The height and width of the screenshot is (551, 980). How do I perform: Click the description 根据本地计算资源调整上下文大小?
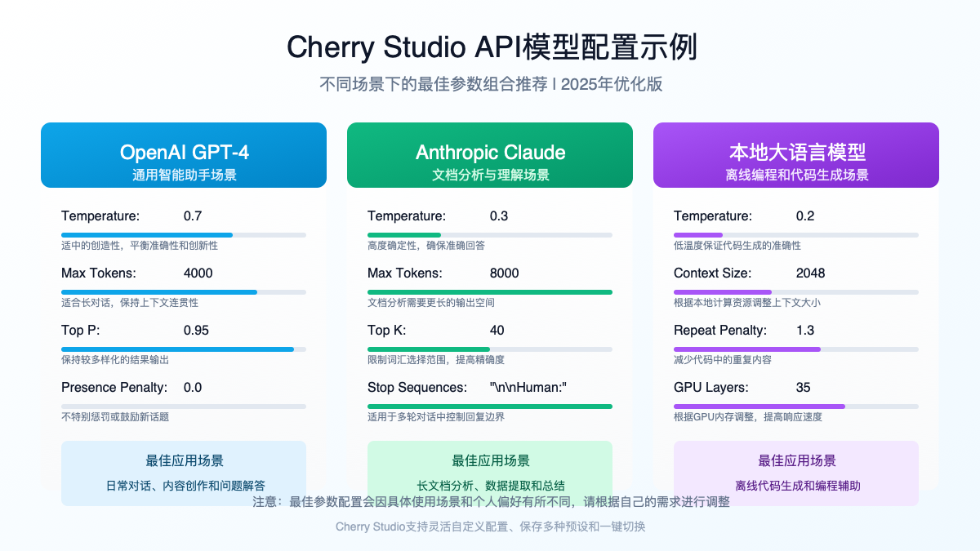coord(747,303)
